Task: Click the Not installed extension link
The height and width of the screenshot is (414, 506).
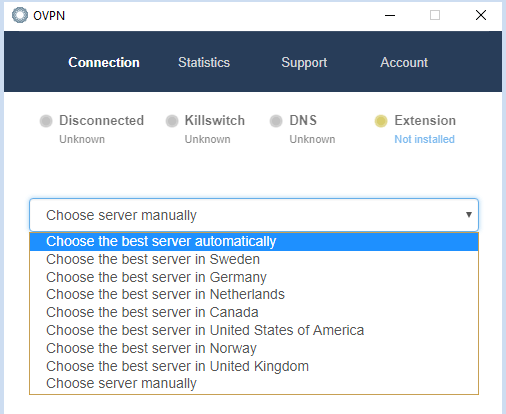Action: click(424, 139)
